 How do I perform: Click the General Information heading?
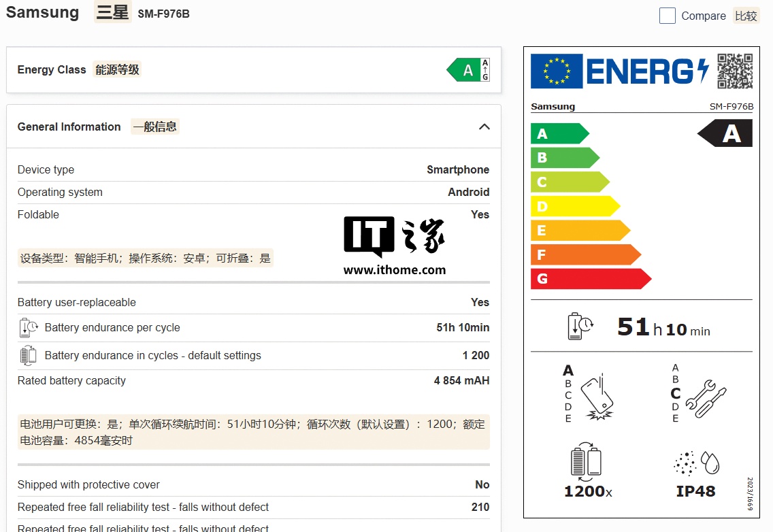coord(69,127)
